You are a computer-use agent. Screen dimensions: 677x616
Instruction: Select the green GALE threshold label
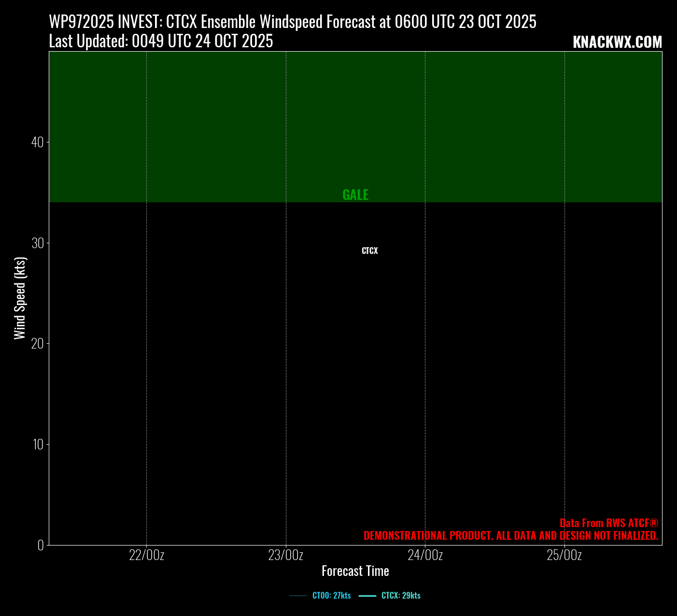point(355,195)
